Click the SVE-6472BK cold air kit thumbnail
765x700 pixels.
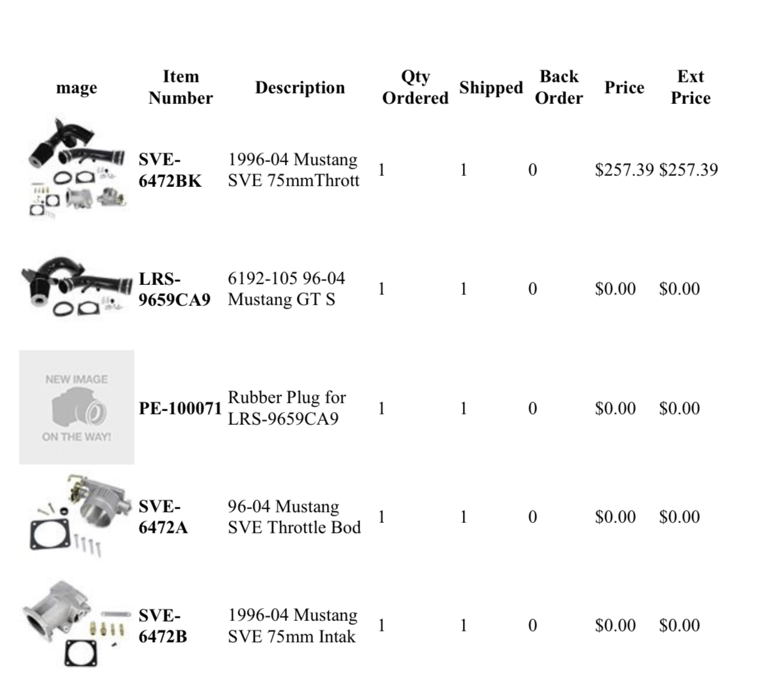(x=76, y=169)
